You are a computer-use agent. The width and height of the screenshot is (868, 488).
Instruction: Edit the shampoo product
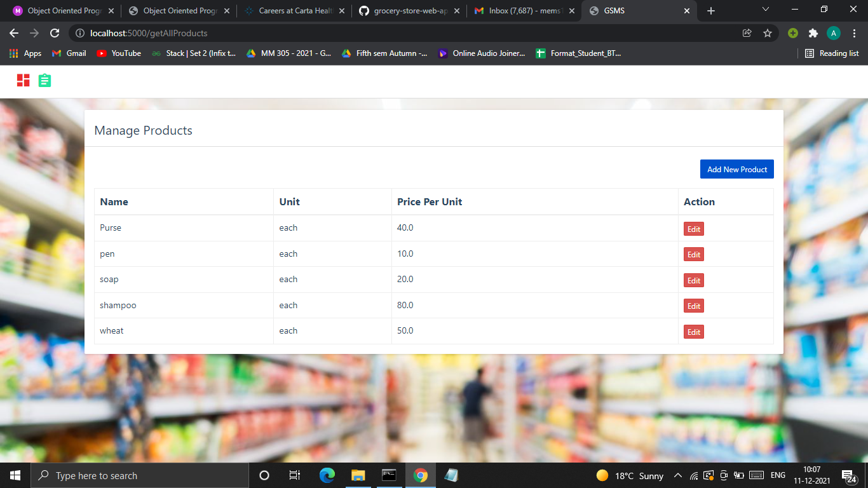coord(693,306)
